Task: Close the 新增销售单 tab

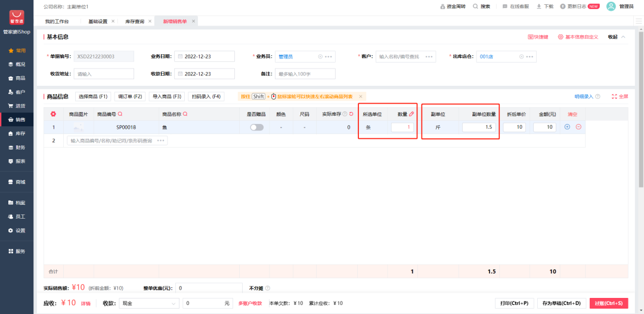Action: [193, 21]
